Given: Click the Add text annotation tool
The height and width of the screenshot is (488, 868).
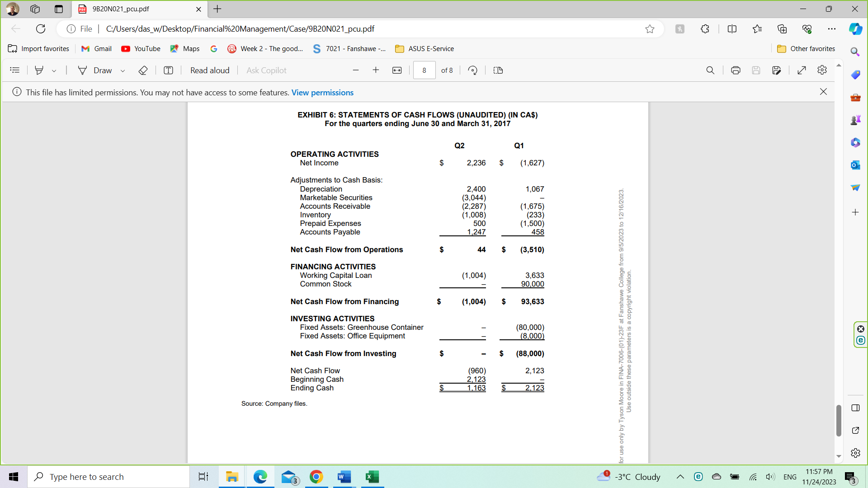Looking at the screenshot, I should point(168,70).
